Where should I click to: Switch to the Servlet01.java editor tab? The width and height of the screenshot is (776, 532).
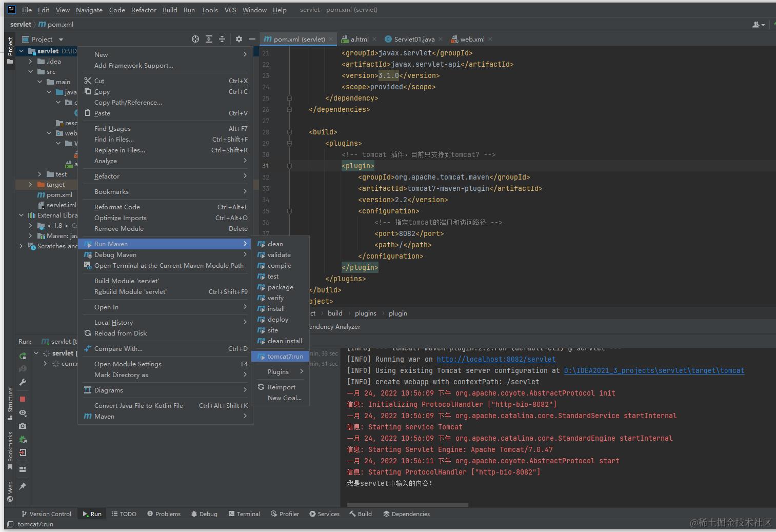pyautogui.click(x=414, y=39)
